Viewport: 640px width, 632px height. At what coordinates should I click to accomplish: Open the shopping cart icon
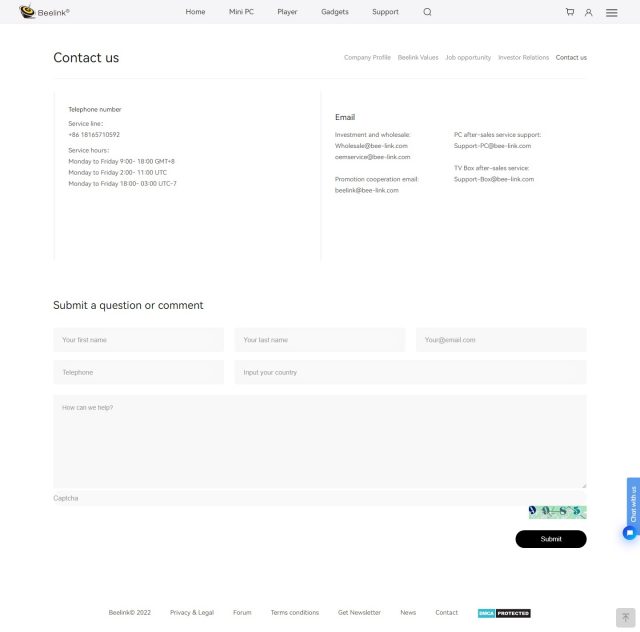[570, 12]
